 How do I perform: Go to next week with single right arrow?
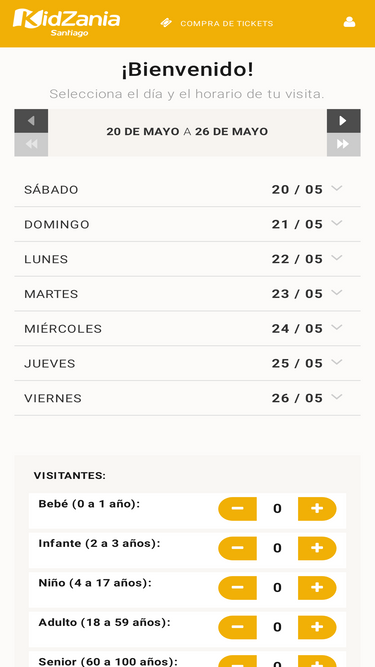(x=344, y=121)
